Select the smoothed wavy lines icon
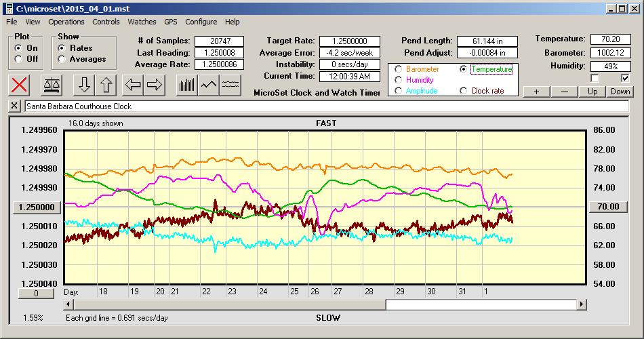The image size is (644, 339). (x=230, y=85)
